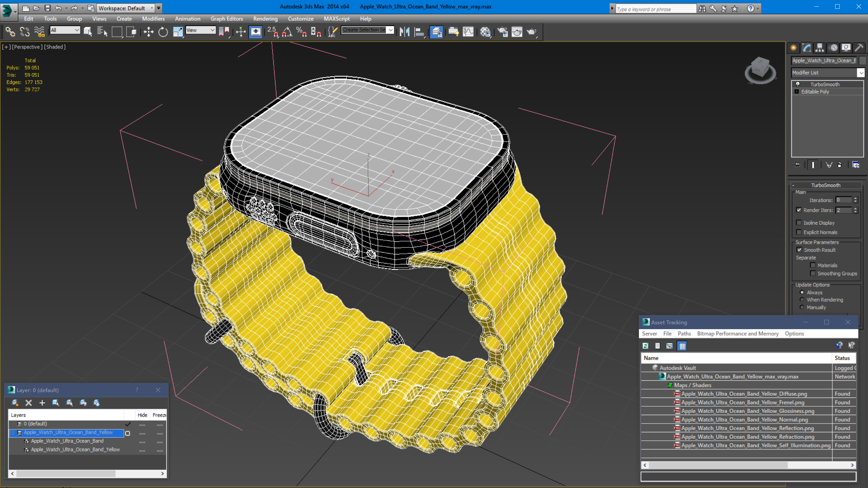Screen dimensions: 868x488
Task: Select Apple_Watch_Ultra_Ocean_Band object in layer list
Action: point(67,441)
